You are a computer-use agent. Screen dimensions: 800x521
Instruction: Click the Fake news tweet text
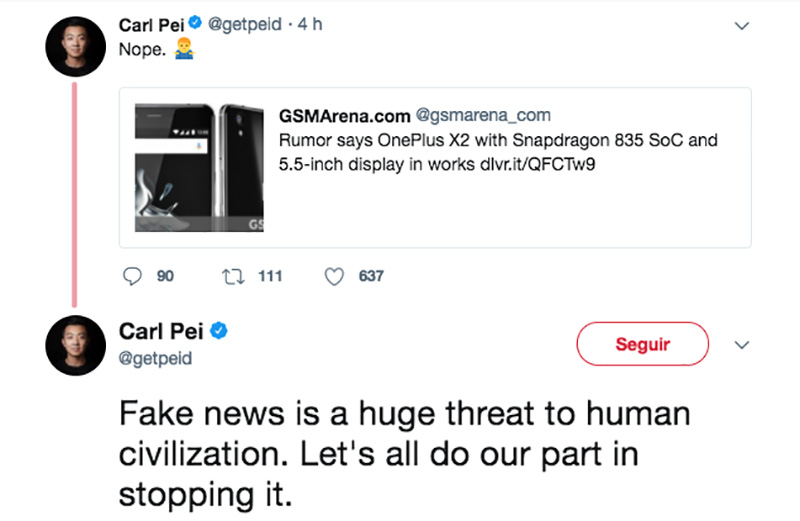404,454
